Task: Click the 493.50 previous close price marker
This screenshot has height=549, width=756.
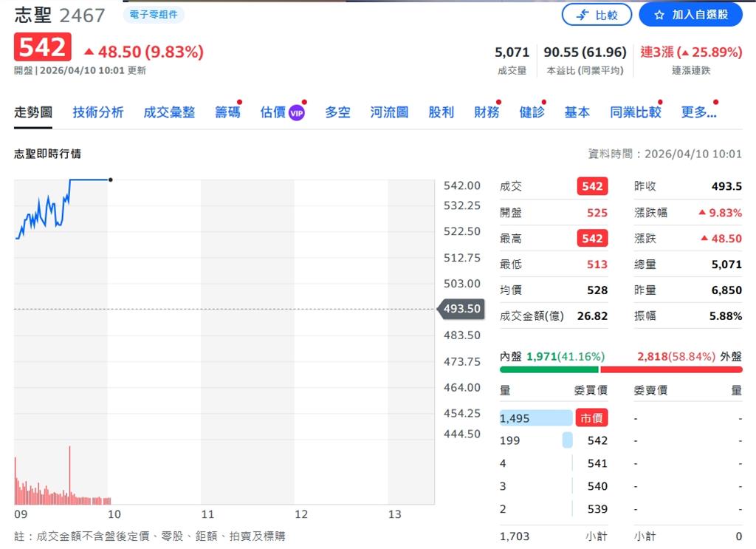Action: tap(461, 310)
